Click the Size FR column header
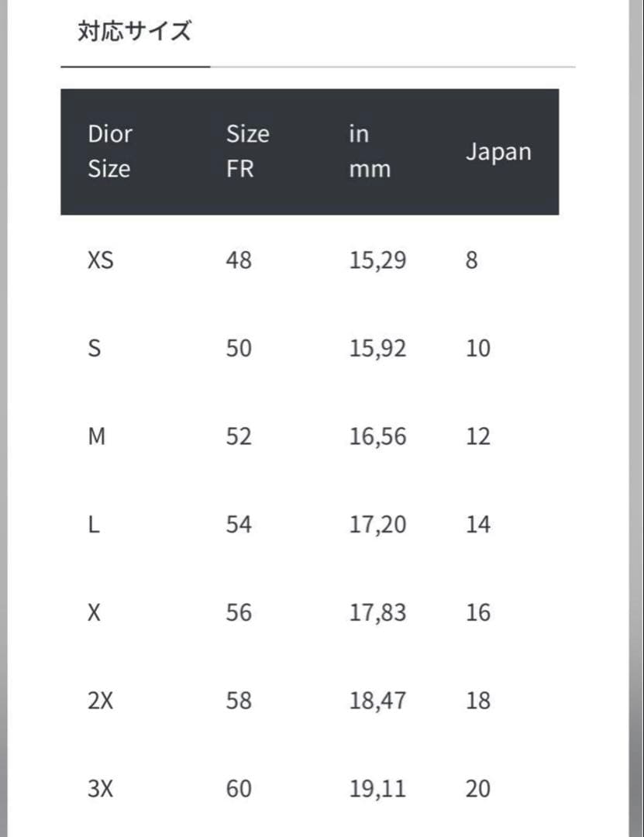This screenshot has height=837, width=644. pyautogui.click(x=247, y=151)
